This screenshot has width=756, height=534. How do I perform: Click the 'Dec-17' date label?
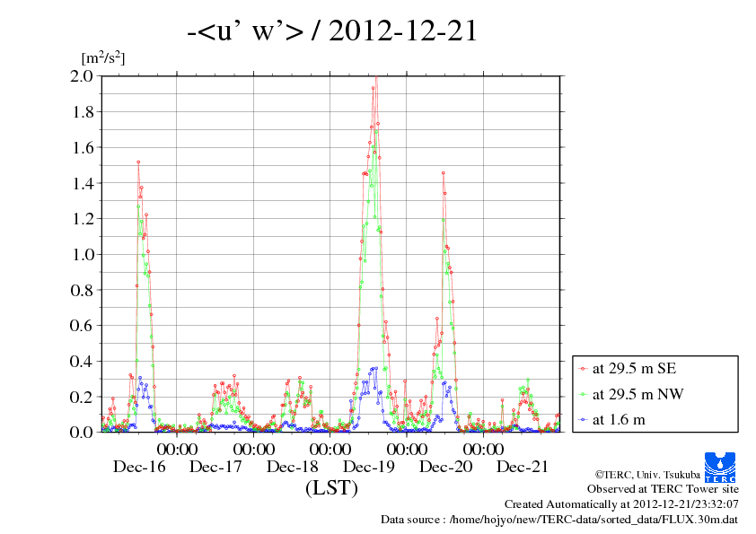[215, 467]
